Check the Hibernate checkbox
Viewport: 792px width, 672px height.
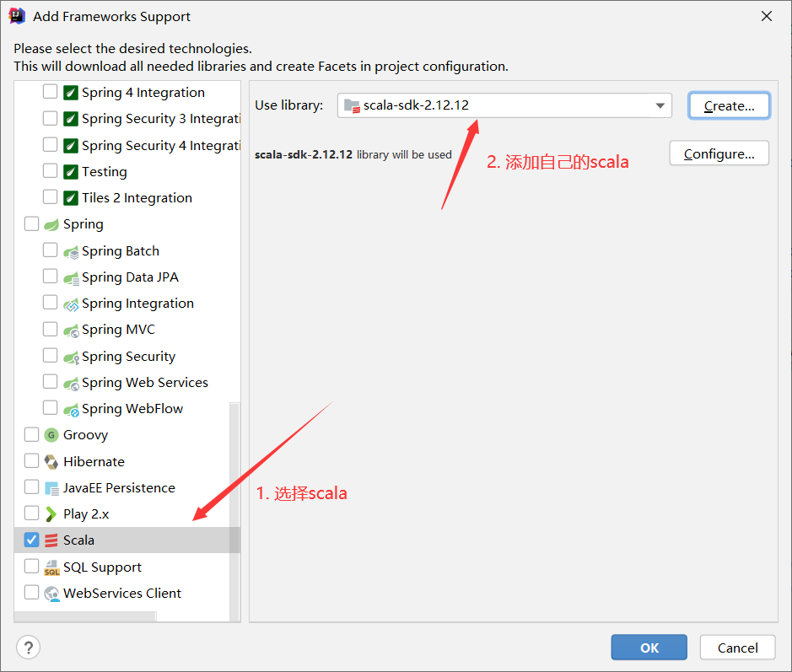pos(32,462)
